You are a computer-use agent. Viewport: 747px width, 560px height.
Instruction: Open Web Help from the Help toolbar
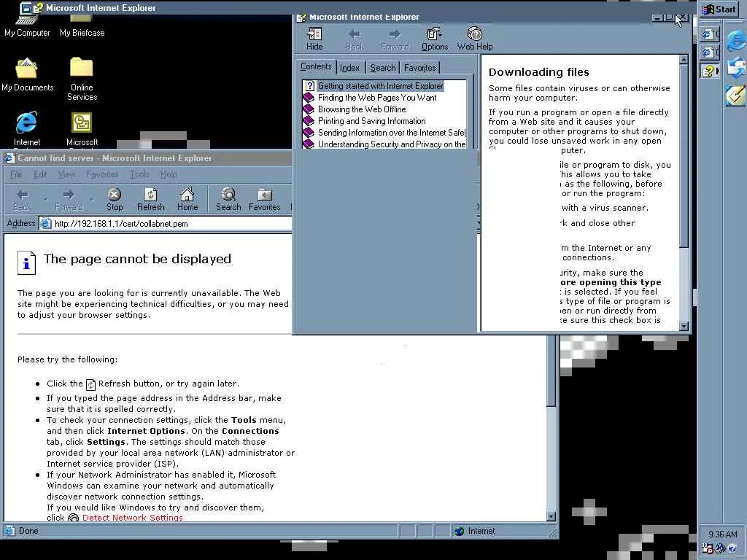coord(474,39)
